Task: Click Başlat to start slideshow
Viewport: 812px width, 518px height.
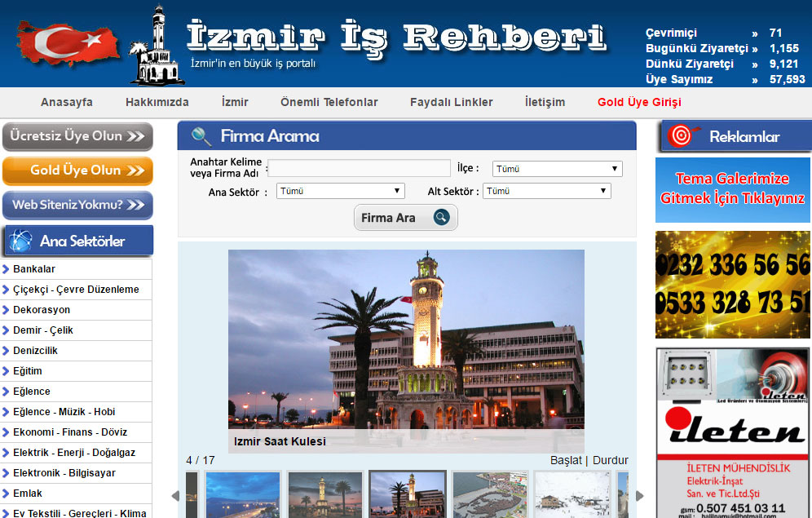Action: pos(566,460)
